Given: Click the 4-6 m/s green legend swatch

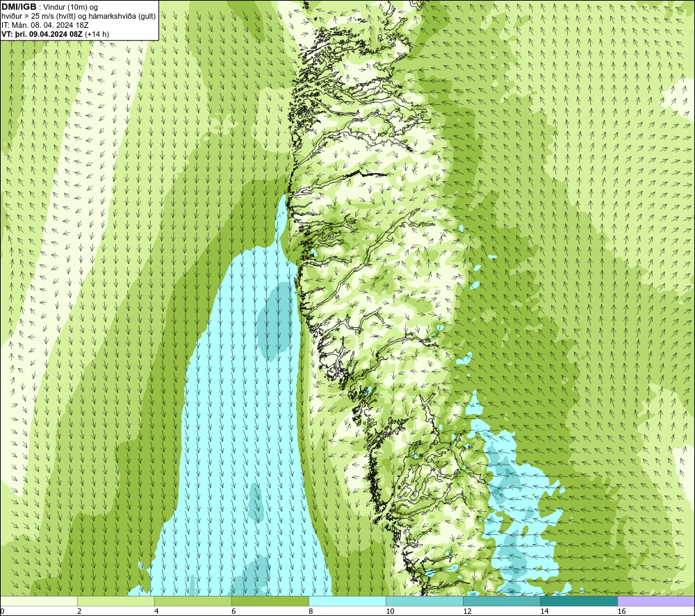Looking at the screenshot, I should tap(193, 601).
